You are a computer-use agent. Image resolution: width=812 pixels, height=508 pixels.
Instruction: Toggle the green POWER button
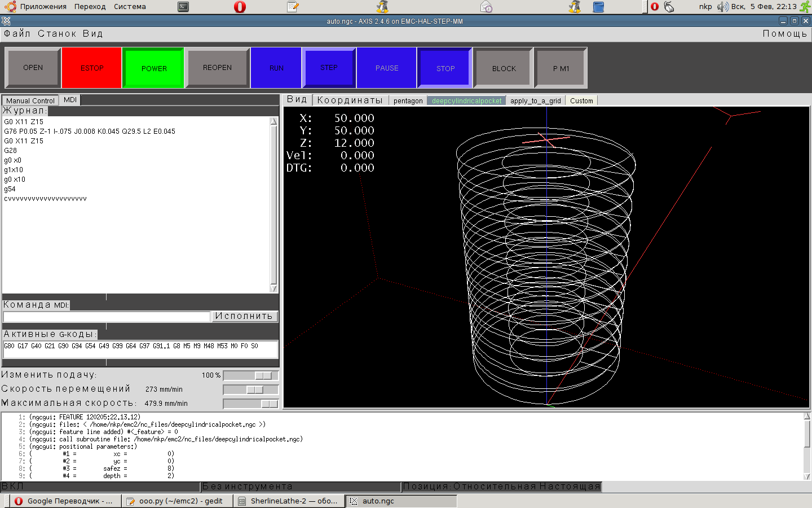click(x=153, y=68)
